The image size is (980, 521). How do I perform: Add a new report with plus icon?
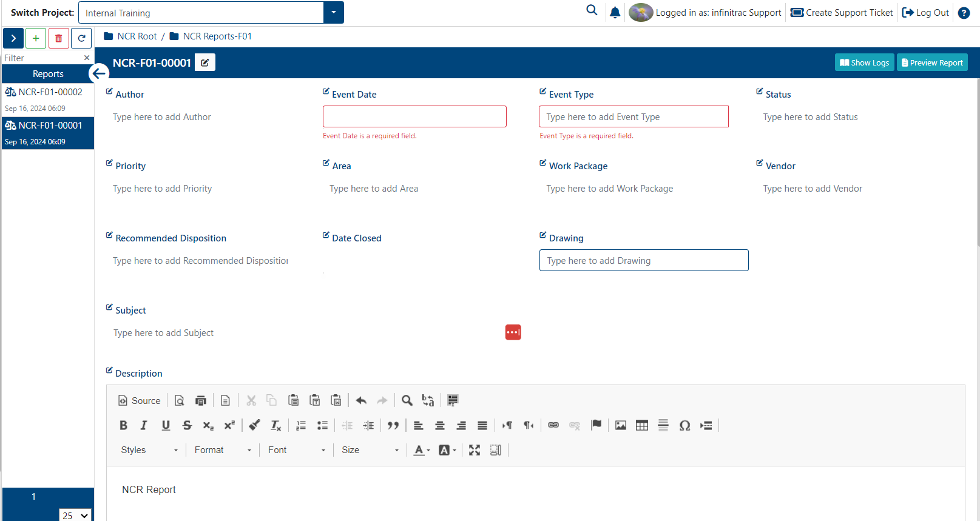pos(36,38)
